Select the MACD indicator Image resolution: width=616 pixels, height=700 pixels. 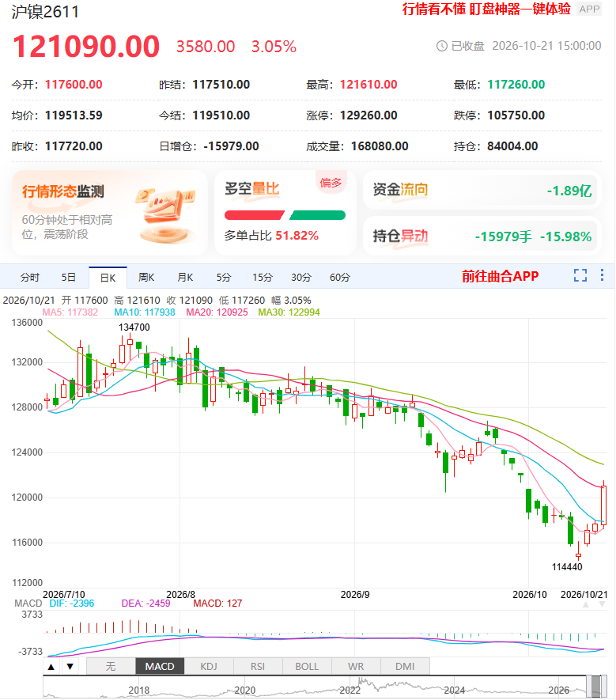point(160,667)
